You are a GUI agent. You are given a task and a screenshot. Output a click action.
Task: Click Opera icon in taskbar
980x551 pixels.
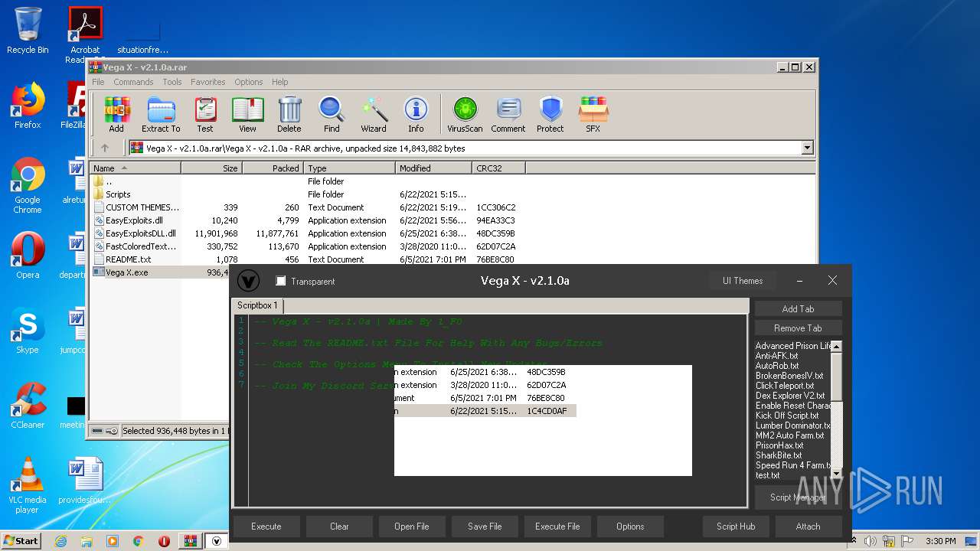point(164,541)
